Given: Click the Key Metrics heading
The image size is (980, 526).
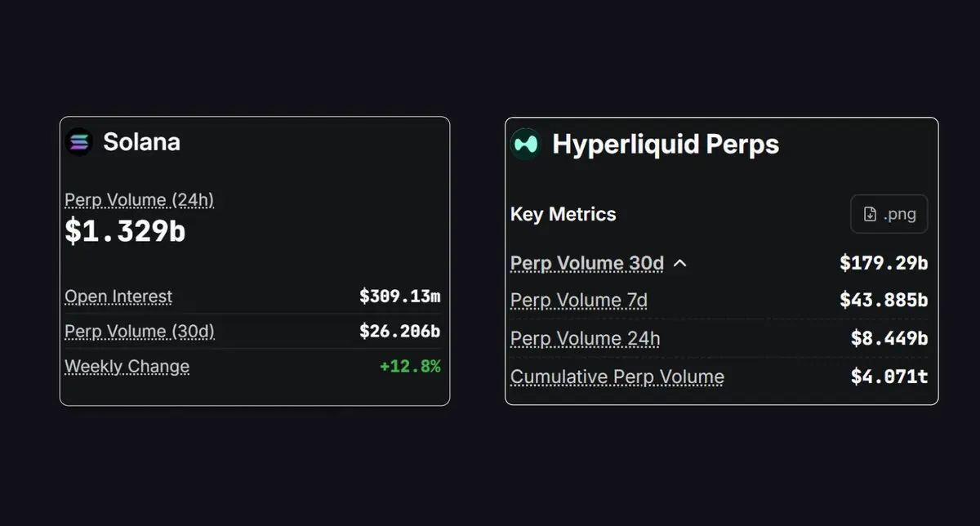Looking at the screenshot, I should [563, 215].
